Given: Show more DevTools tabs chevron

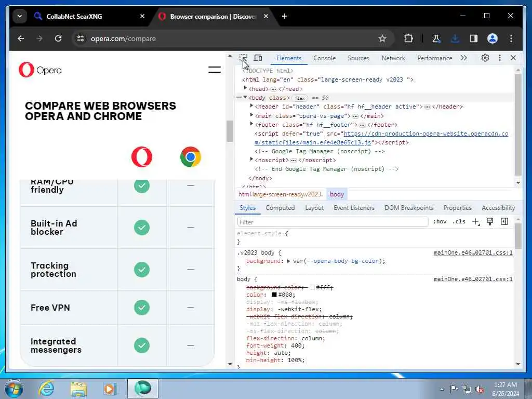Looking at the screenshot, I should [464, 58].
